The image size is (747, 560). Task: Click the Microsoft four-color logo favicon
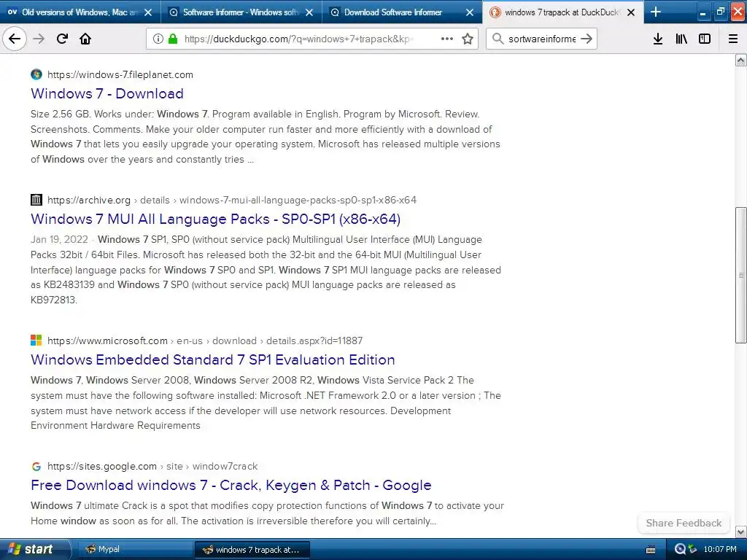pos(36,340)
